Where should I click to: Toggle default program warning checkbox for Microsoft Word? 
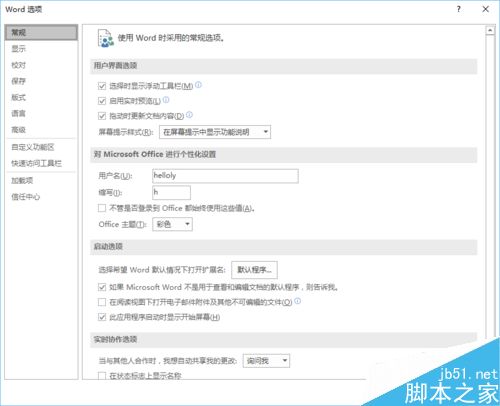coord(102,287)
